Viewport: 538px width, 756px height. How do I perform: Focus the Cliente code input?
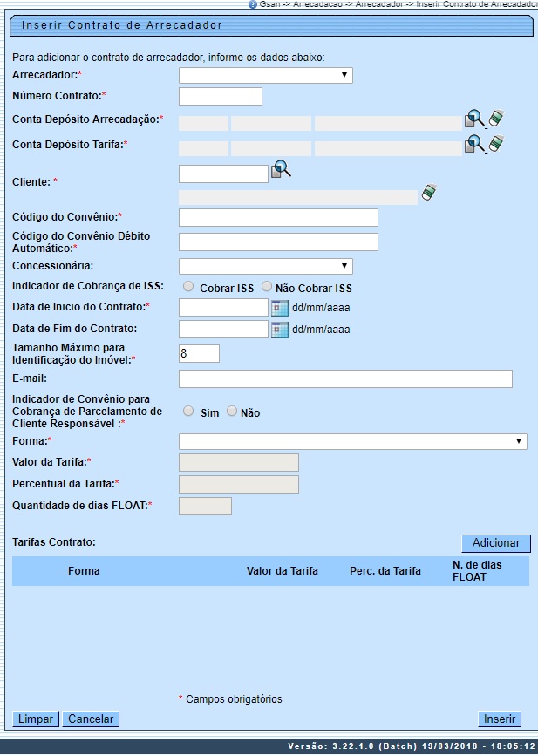pyautogui.click(x=223, y=174)
